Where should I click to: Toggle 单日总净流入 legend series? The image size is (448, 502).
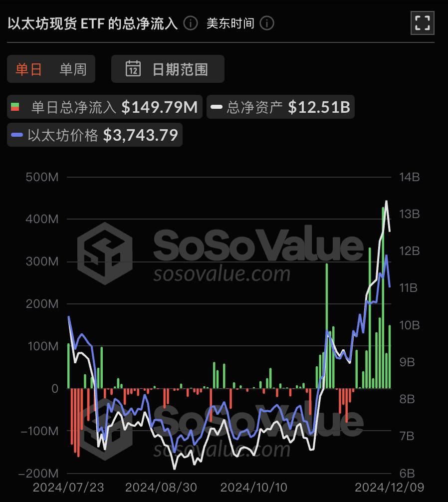tap(105, 107)
